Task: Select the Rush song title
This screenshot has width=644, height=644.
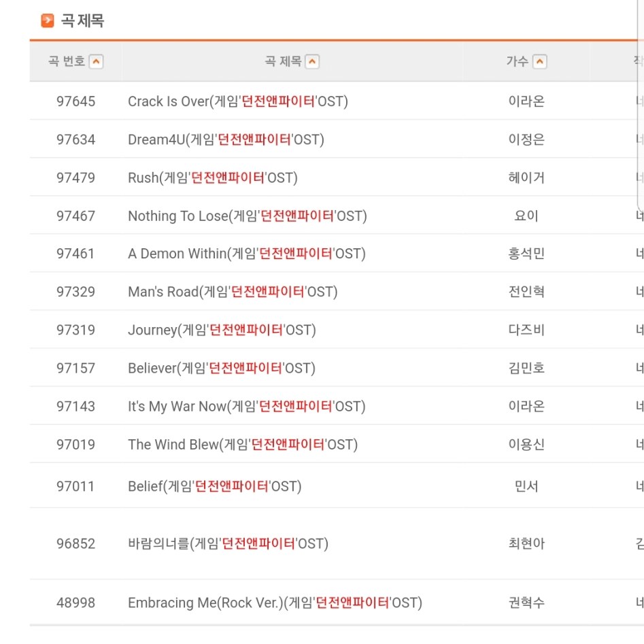Action: pos(213,178)
